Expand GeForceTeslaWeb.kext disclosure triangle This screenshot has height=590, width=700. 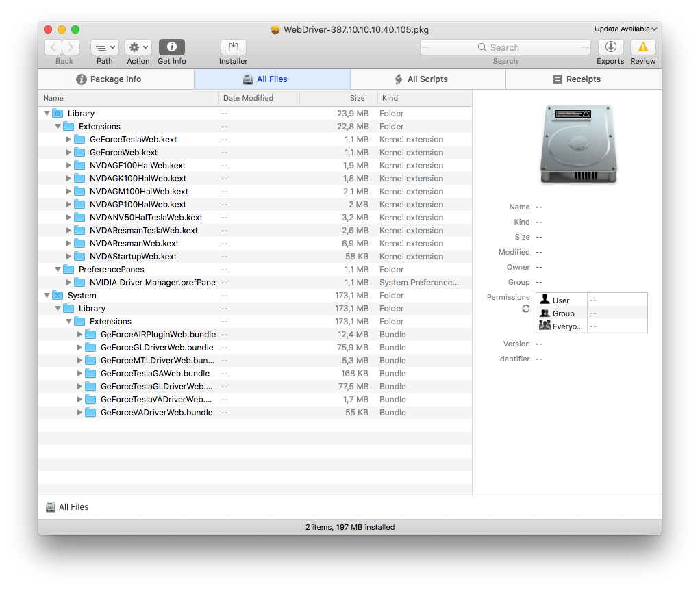pyautogui.click(x=68, y=139)
